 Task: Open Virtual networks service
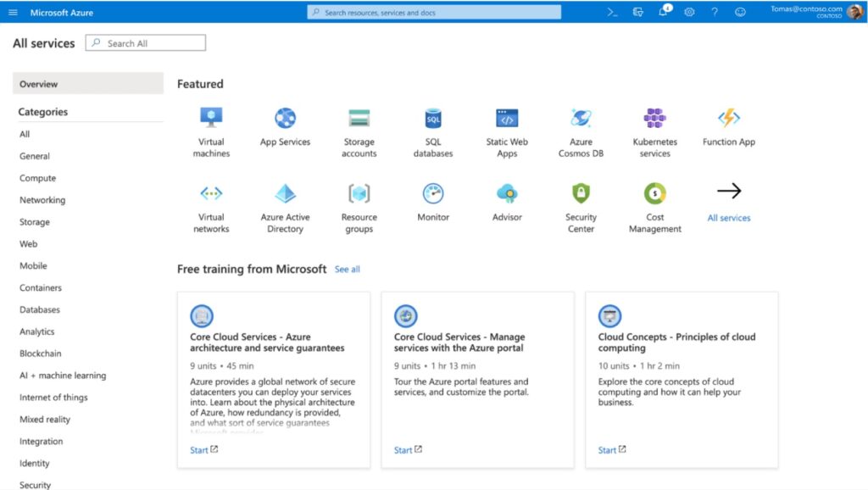(211, 208)
